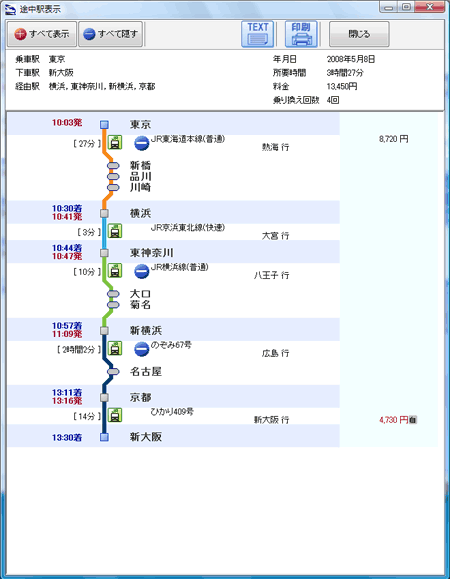Click the 13,450円 total fare value
The image size is (450, 579).
342,86
